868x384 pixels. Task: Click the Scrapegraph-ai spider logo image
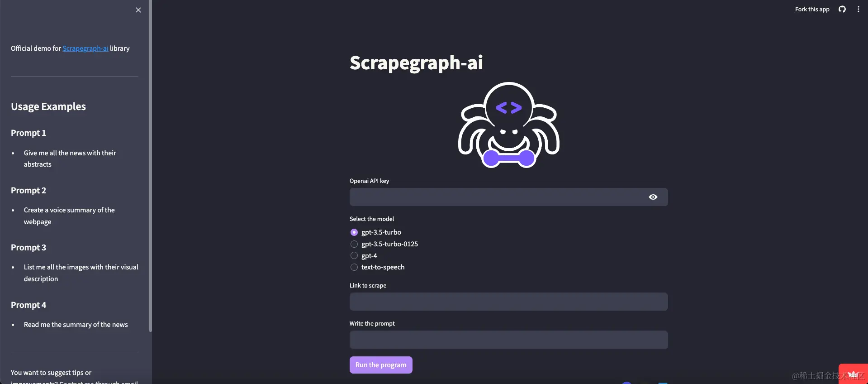(x=509, y=125)
